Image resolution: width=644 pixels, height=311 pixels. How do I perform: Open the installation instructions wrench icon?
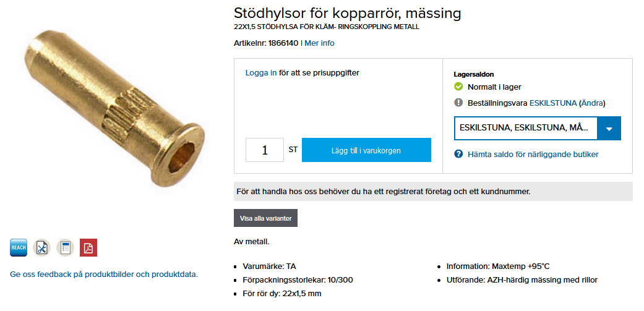tap(41, 248)
